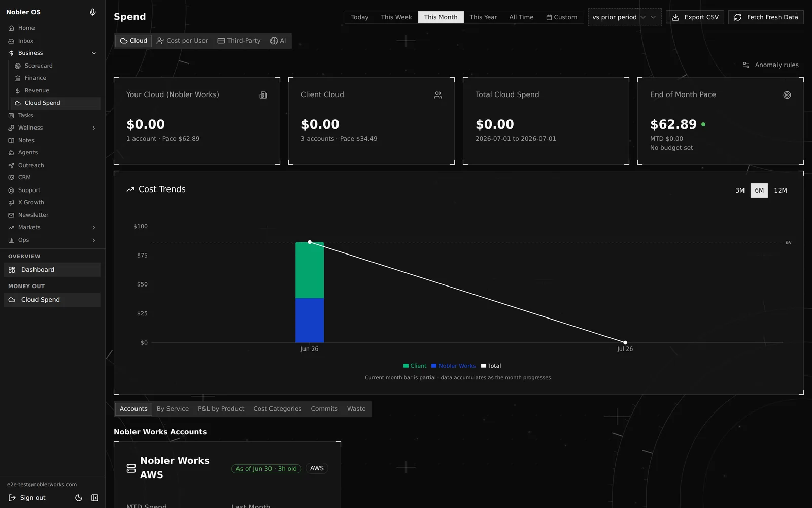Select the All Time range

[521, 17]
